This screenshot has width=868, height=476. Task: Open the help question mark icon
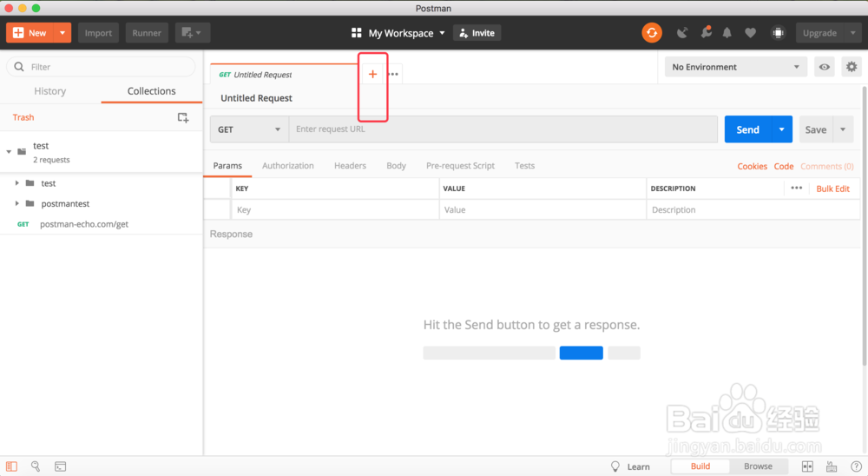click(856, 466)
